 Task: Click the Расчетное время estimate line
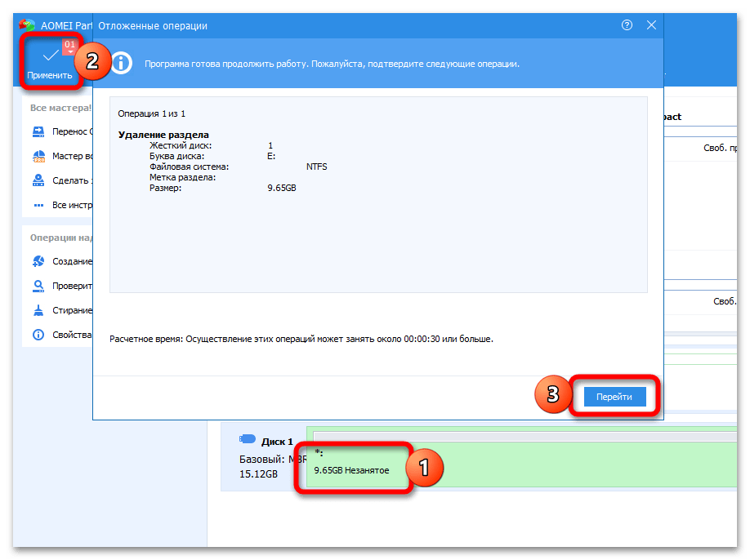coord(301,339)
